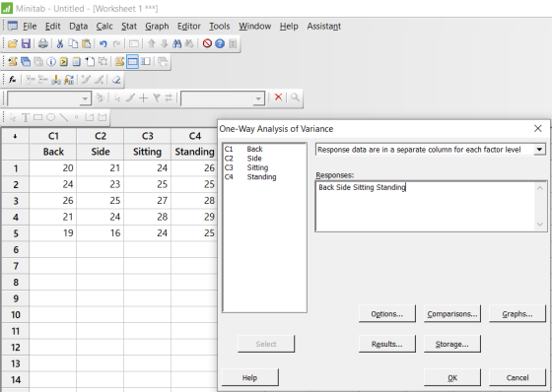
Task: Click Cancel in the ANOVA dialog
Action: 517,377
